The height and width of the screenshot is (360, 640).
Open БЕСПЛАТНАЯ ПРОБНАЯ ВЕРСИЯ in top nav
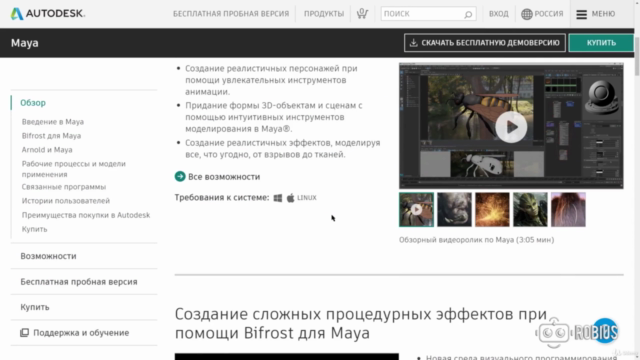(x=231, y=14)
